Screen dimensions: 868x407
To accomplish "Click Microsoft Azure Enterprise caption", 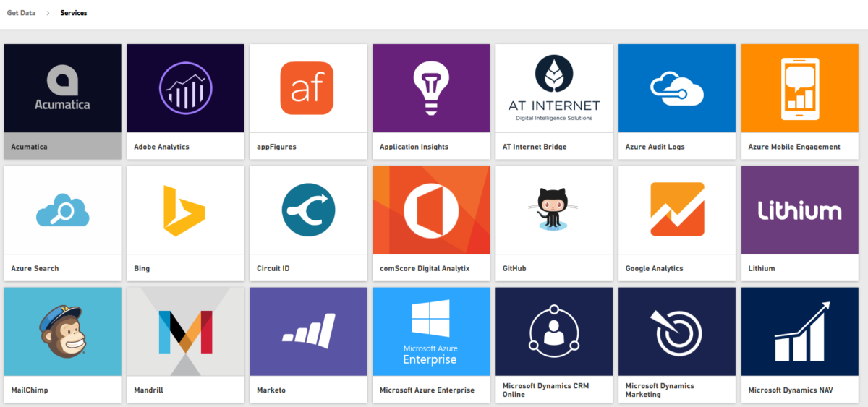I will coord(427,390).
